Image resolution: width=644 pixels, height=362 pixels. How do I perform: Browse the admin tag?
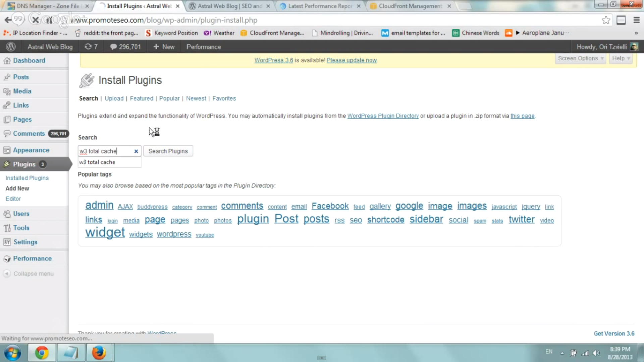point(99,205)
